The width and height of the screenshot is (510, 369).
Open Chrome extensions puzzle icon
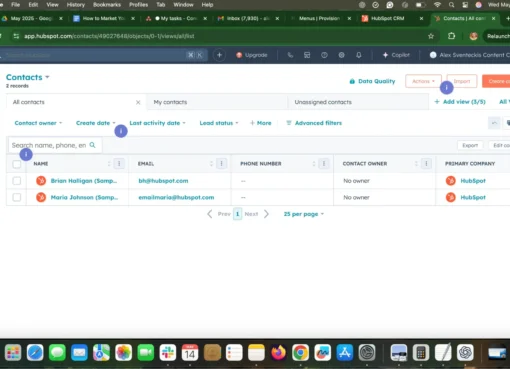point(451,36)
